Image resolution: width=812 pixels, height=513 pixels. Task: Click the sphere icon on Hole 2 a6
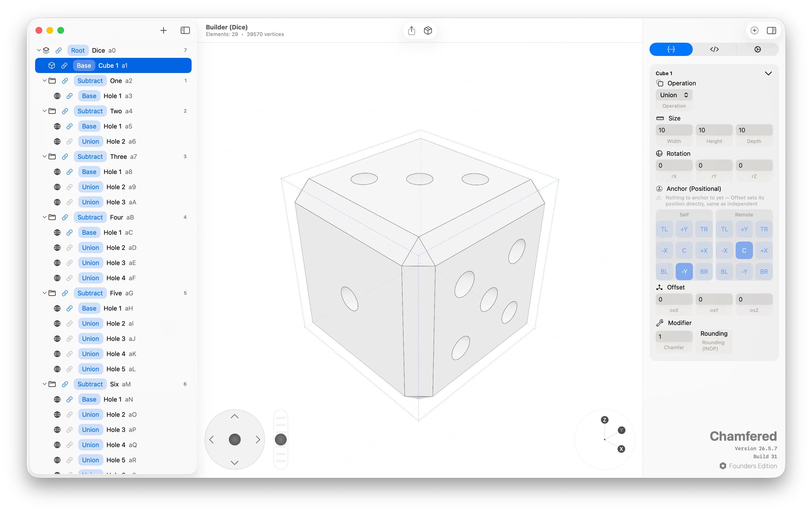pyautogui.click(x=57, y=141)
